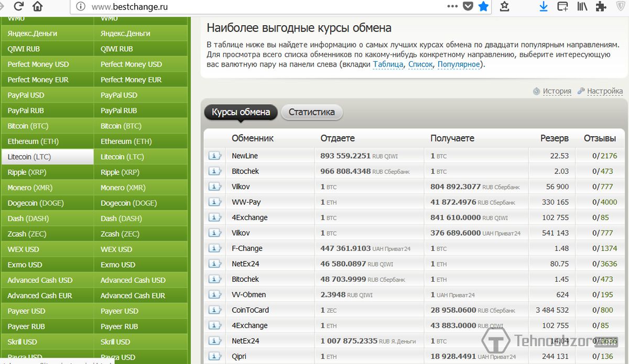
Task: Open the История link
Action: pos(557,91)
